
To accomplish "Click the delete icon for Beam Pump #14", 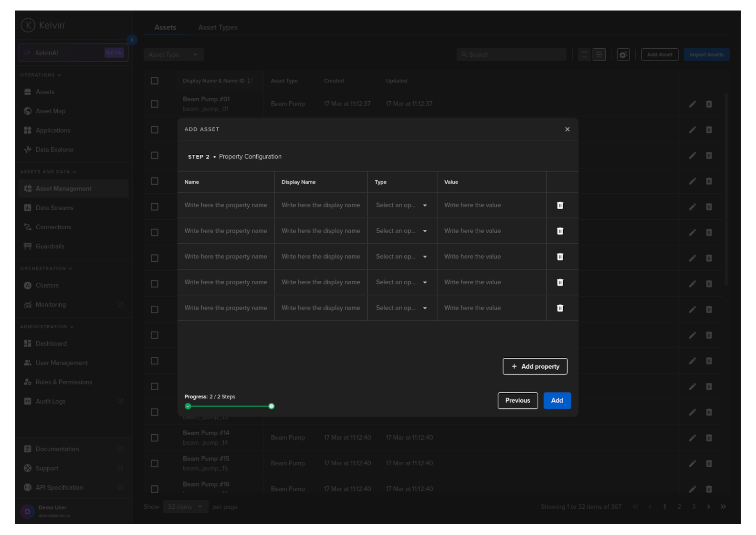I will coord(709,438).
